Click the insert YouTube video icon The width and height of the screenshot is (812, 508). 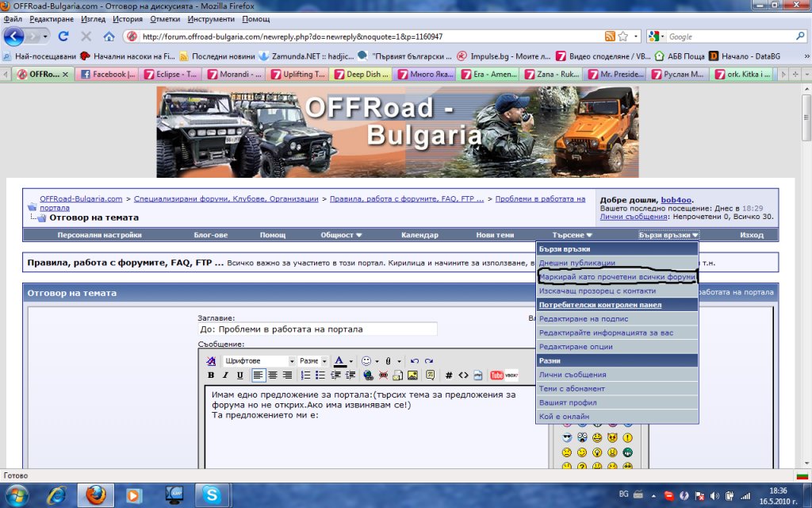click(497, 375)
